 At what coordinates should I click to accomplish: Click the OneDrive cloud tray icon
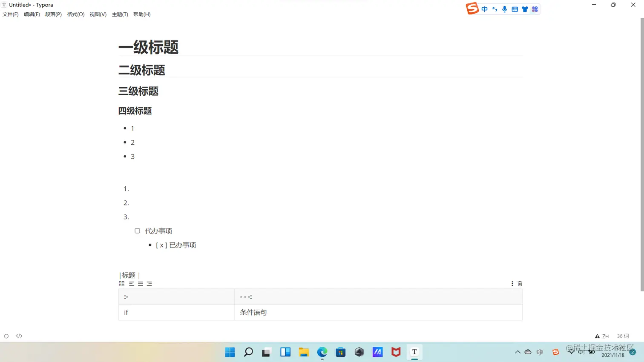tap(528, 352)
